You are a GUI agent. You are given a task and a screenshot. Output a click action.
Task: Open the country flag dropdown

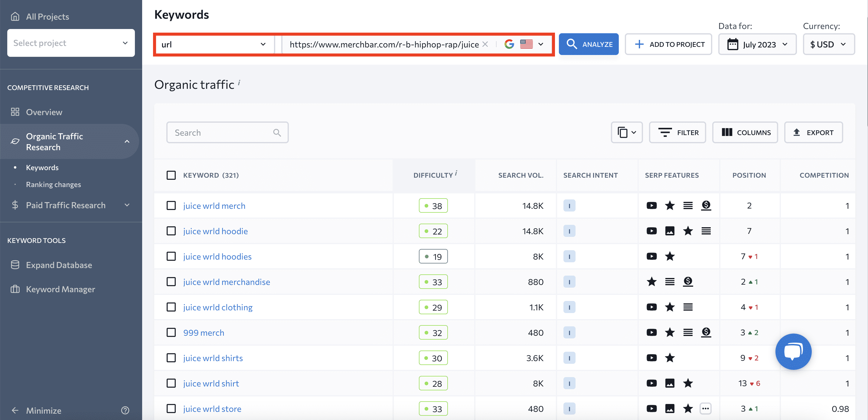click(x=532, y=44)
